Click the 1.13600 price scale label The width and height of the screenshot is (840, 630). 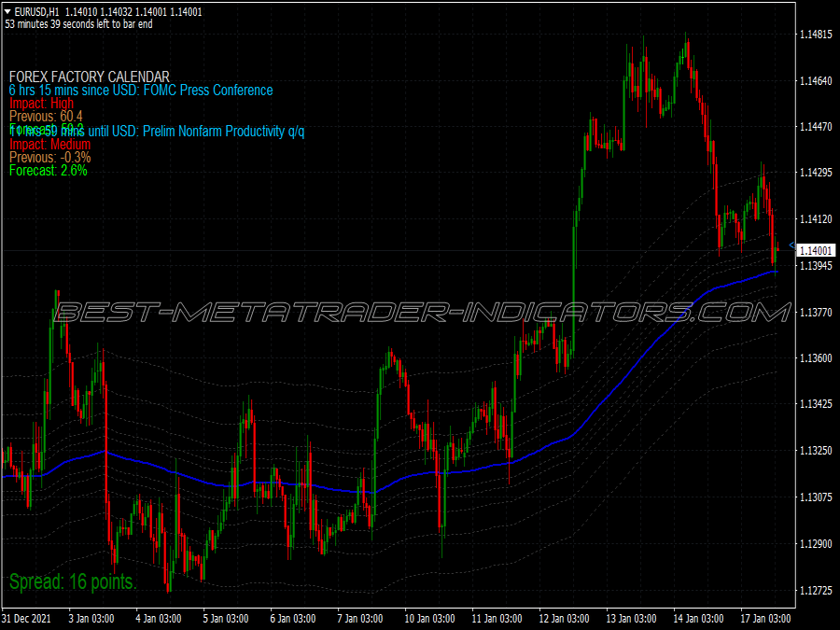click(816, 357)
